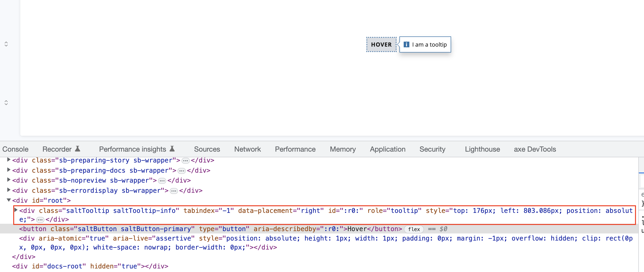Switch to the Network tab
Viewport: 644px width, 272px height.
tap(247, 149)
